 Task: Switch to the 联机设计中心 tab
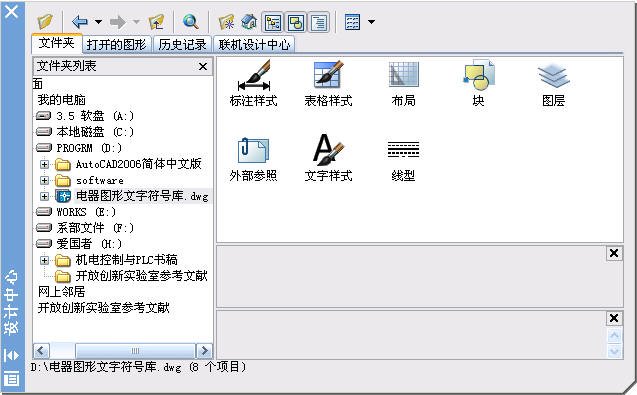254,44
